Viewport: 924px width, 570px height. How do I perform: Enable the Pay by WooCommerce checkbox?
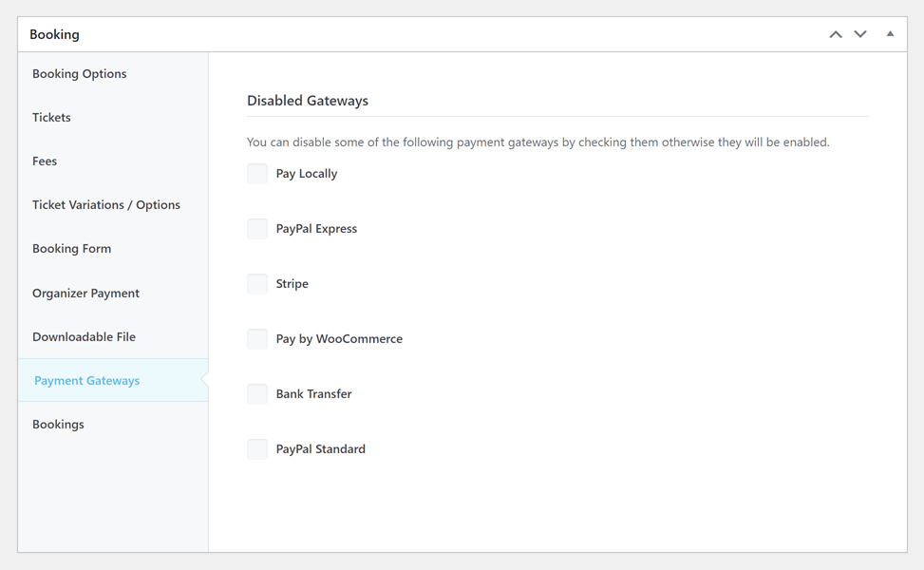click(x=257, y=339)
